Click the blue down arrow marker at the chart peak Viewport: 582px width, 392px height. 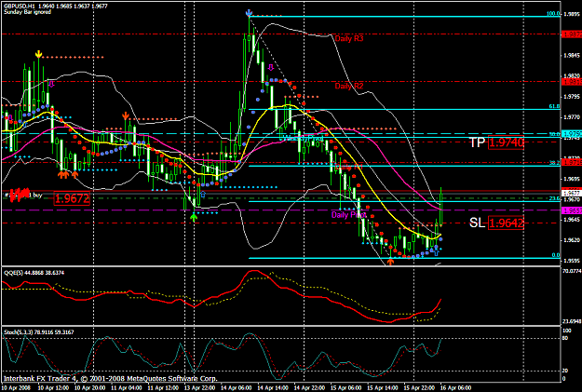[x=249, y=13]
